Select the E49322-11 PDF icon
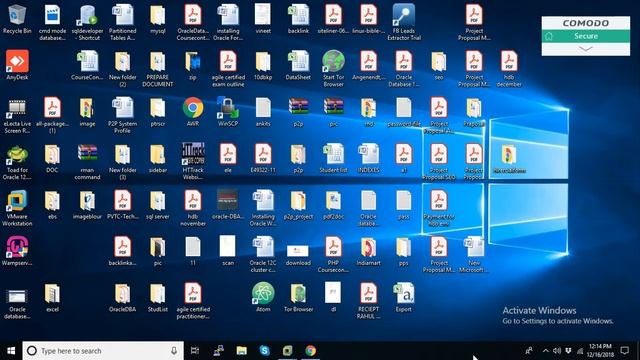The image size is (640, 360). tap(263, 158)
